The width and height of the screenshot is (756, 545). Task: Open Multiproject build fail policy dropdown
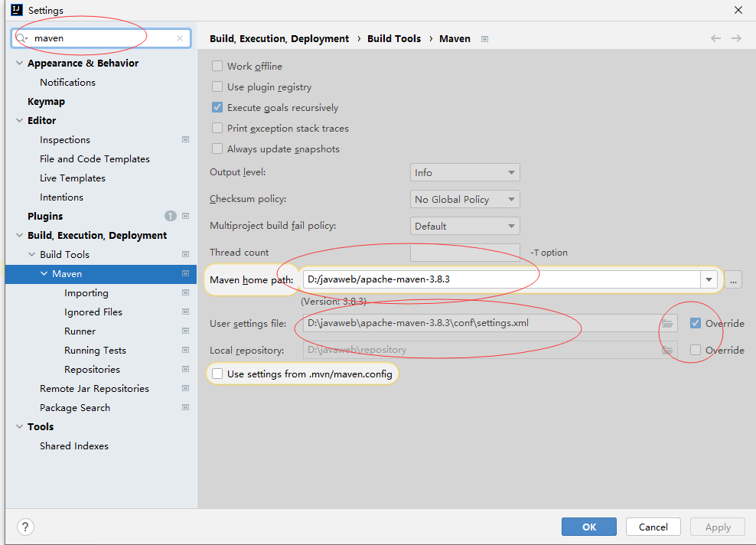pyautogui.click(x=464, y=226)
